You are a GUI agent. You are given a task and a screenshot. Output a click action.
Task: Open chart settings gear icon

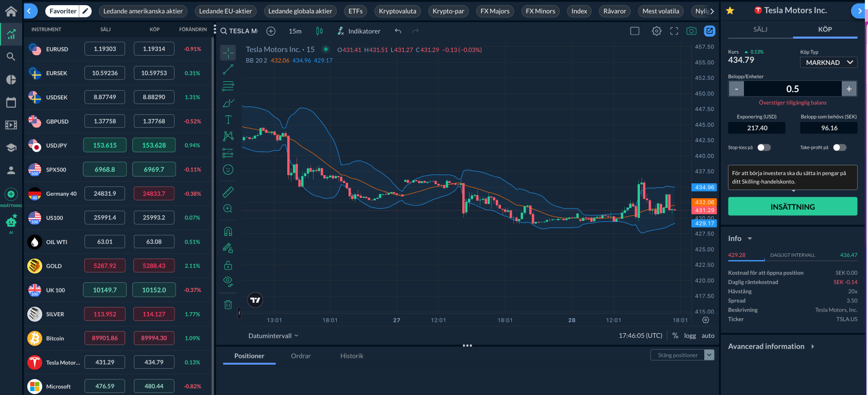tap(656, 31)
